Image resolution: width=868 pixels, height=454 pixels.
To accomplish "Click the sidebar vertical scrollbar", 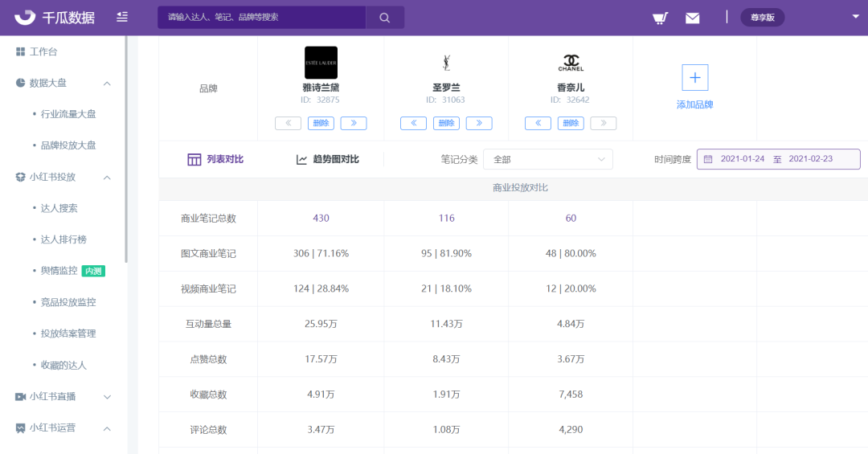I will point(126,149).
